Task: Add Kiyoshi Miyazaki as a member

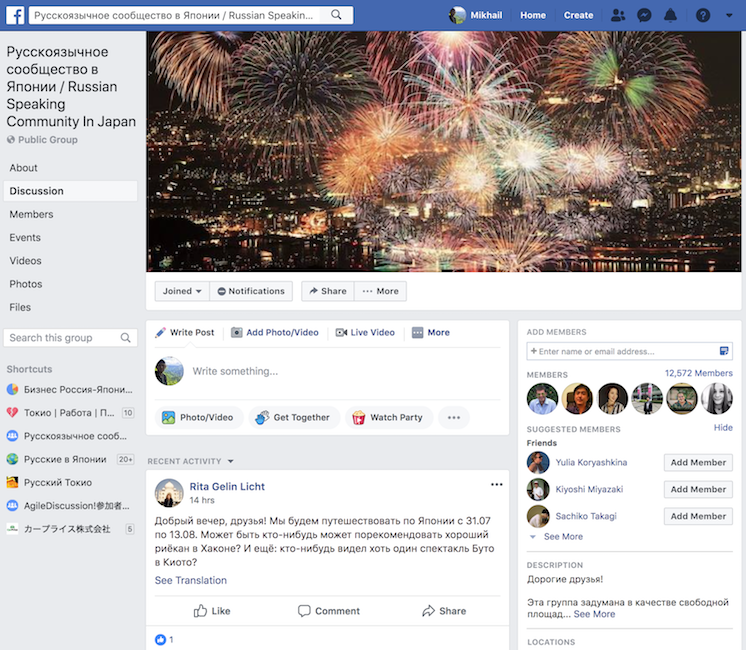Action: pos(698,490)
